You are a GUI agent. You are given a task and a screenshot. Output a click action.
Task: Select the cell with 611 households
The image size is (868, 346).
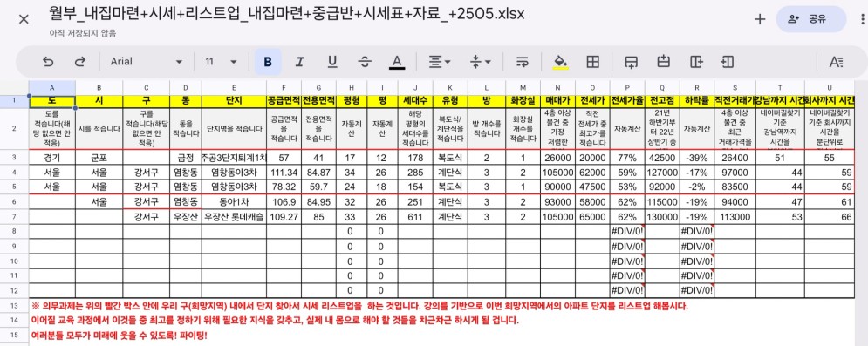(415, 217)
